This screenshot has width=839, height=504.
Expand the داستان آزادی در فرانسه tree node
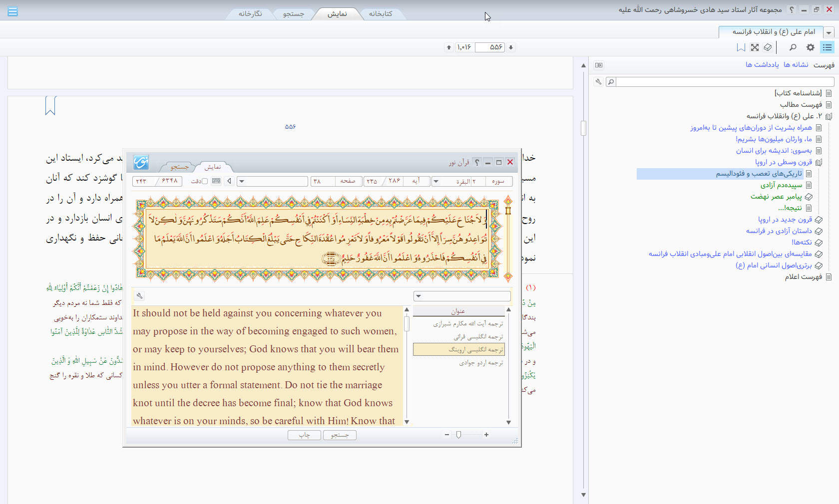(819, 231)
